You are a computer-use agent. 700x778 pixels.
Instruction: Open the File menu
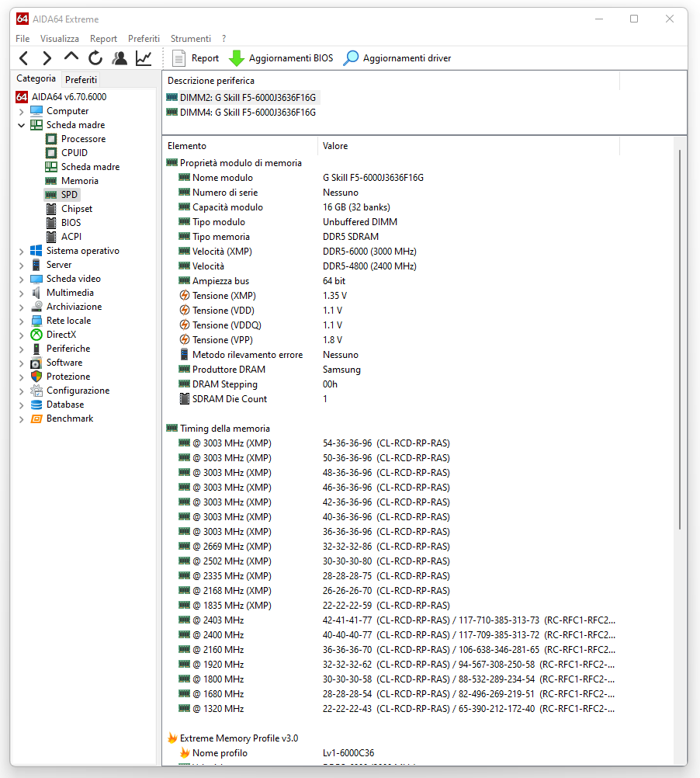[23, 38]
